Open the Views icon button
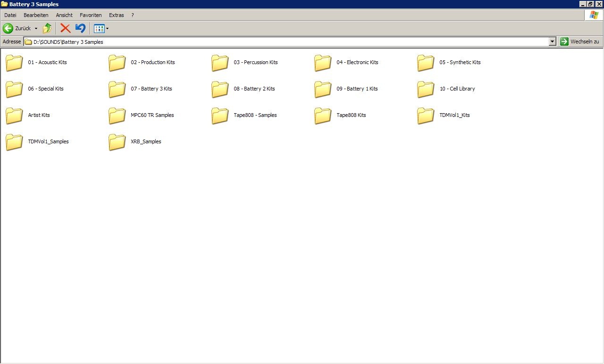The image size is (604, 364). coord(99,28)
